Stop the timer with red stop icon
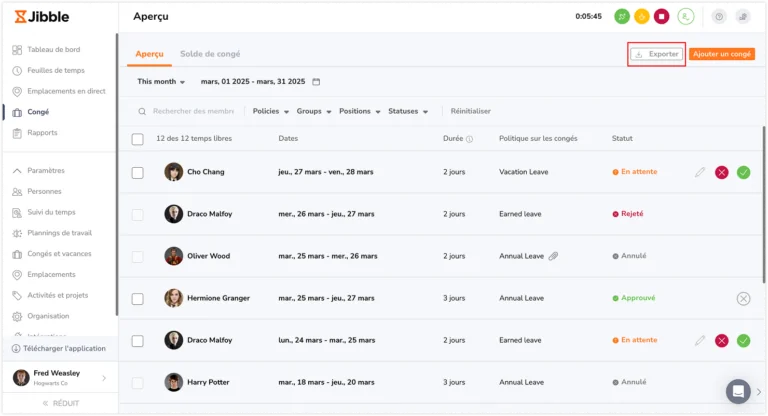Image resolution: width=768 pixels, height=416 pixels. (661, 17)
